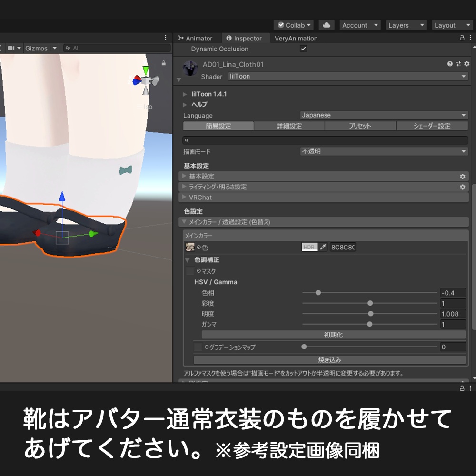
Task: Toggle the Dynamic Occlusion checkbox
Action: (303, 49)
